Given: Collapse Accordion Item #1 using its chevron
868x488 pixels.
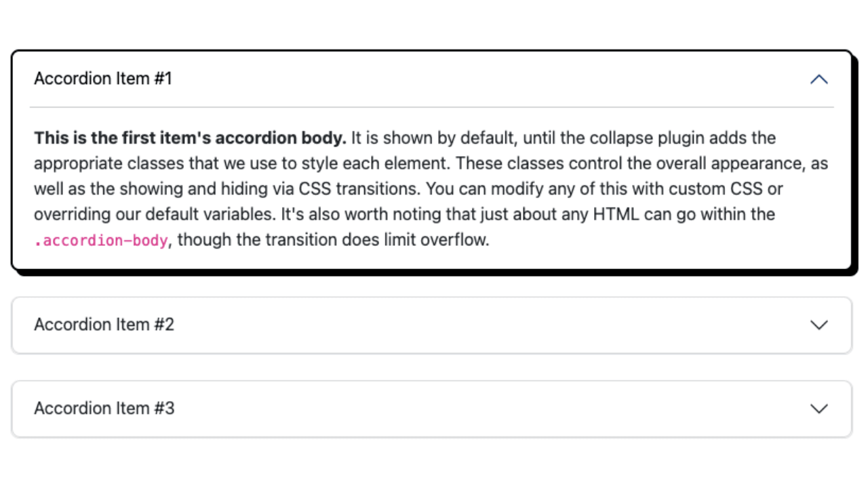Looking at the screenshot, I should 819,79.
